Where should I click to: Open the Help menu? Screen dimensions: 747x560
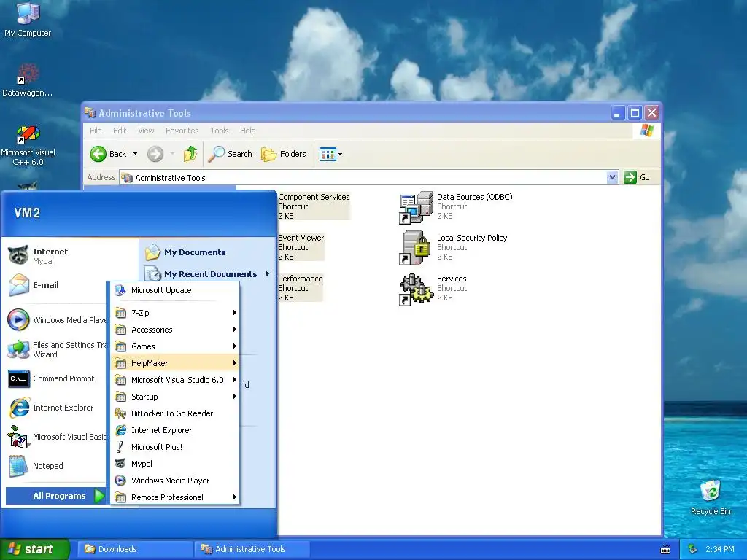(248, 131)
